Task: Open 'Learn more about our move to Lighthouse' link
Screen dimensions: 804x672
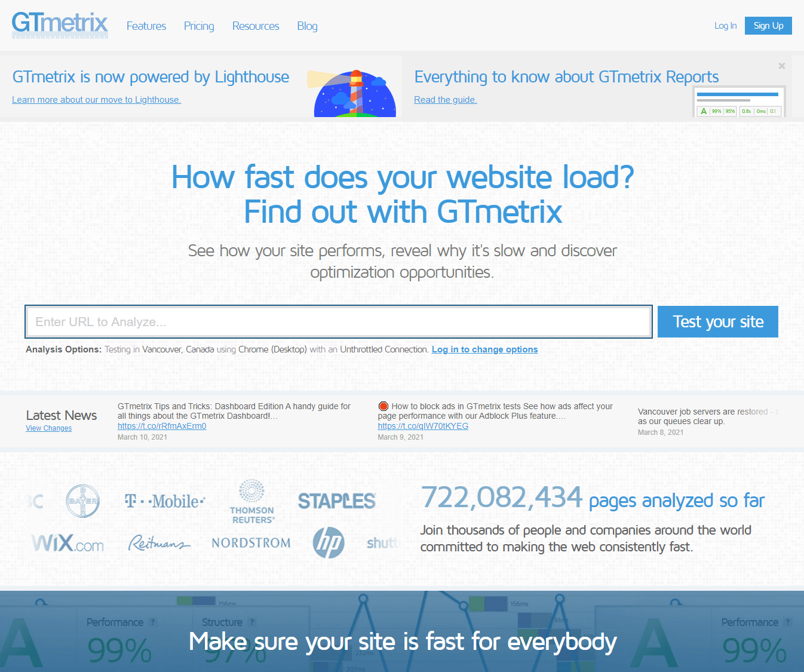Action: (x=96, y=100)
